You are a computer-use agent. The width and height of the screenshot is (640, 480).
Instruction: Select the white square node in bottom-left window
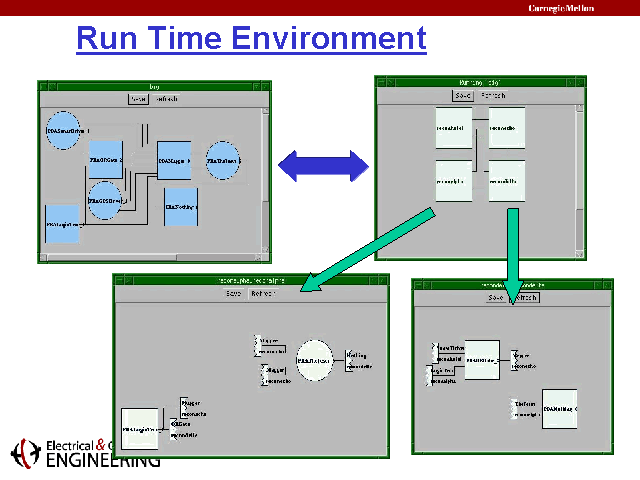(140, 428)
